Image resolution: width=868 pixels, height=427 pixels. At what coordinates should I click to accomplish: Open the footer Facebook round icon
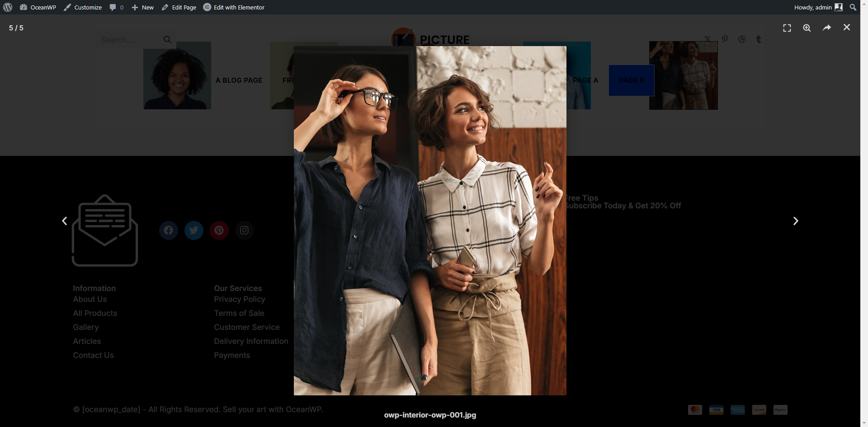coord(169,230)
